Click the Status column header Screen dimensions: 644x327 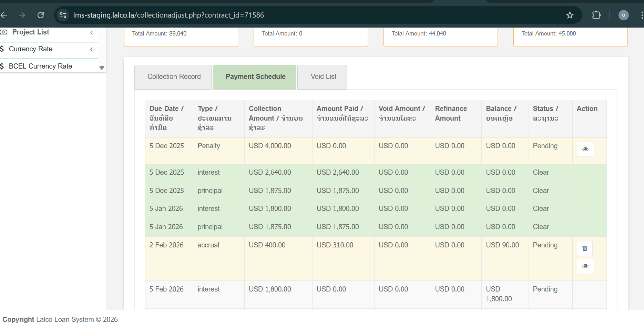[x=545, y=113]
